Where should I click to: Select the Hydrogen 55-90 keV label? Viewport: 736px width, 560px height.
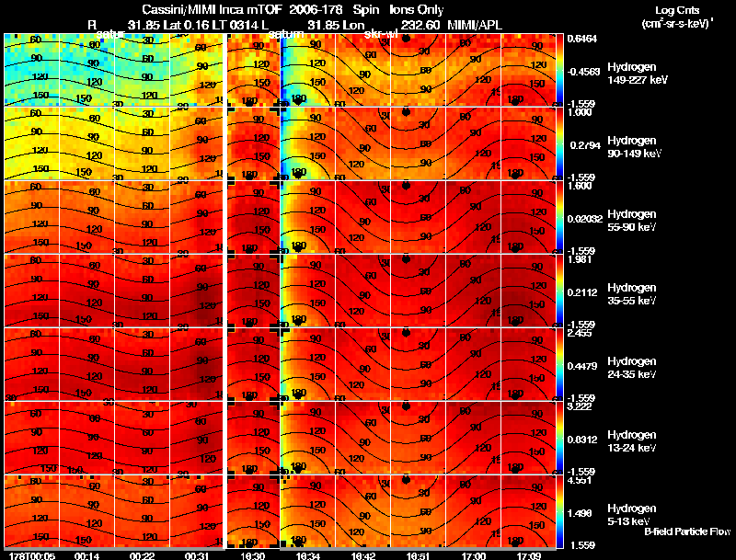click(632, 221)
